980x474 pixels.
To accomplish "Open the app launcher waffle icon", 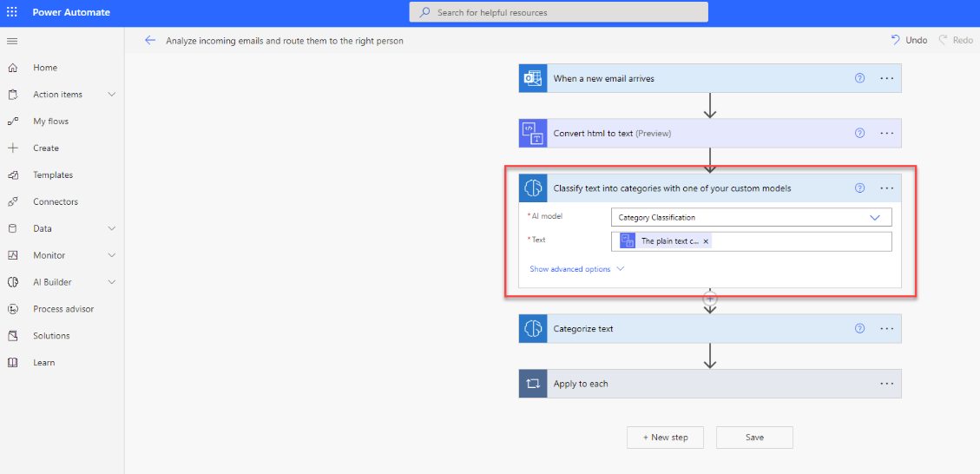I will [x=12, y=12].
